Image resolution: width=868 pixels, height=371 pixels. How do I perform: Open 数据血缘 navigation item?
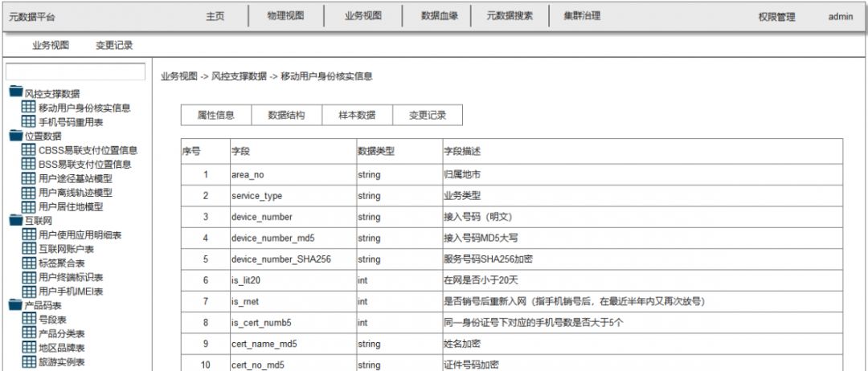click(x=440, y=16)
